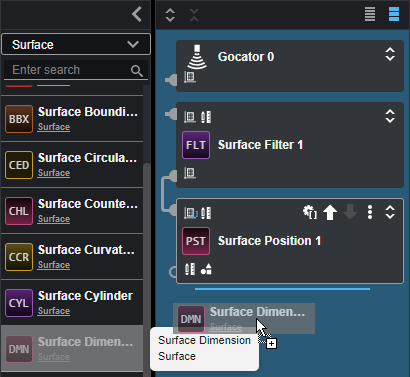Screen dimensions: 410x377
Task: Collapse the Surface Filter 1 block
Action: click(x=390, y=116)
